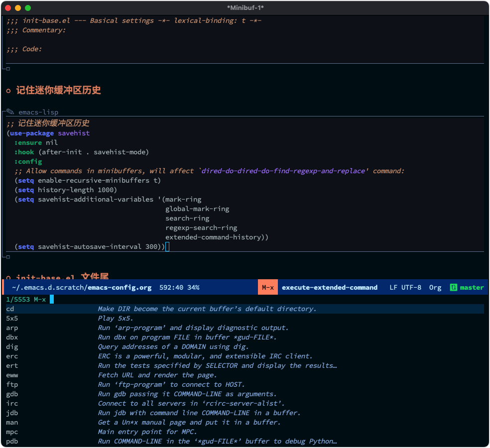This screenshot has height=448, width=490.
Task: Click the master branch name
Action: 472,287
